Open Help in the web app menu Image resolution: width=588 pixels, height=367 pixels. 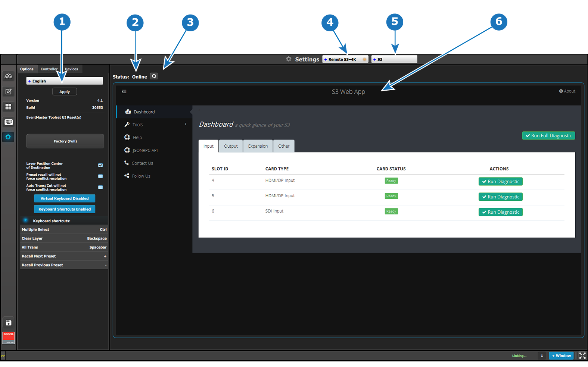click(154, 138)
